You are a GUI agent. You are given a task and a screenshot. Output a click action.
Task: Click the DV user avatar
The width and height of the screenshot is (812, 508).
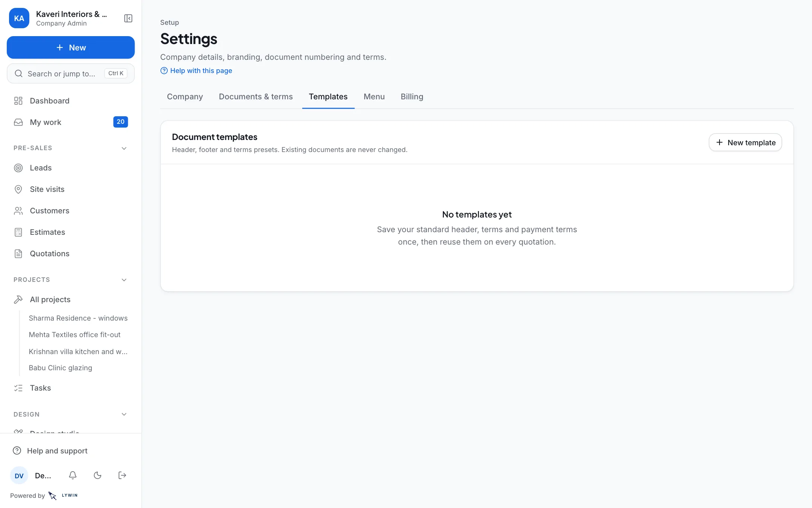pyautogui.click(x=19, y=476)
